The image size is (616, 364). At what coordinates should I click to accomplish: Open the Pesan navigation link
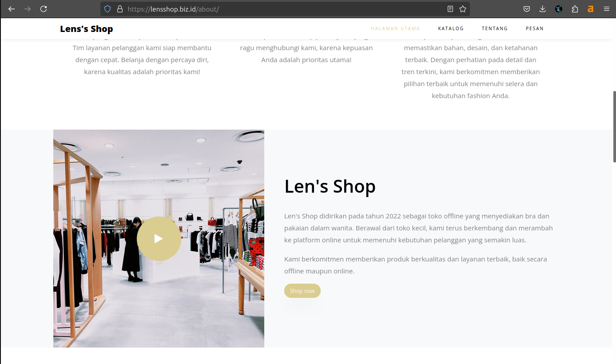535,28
